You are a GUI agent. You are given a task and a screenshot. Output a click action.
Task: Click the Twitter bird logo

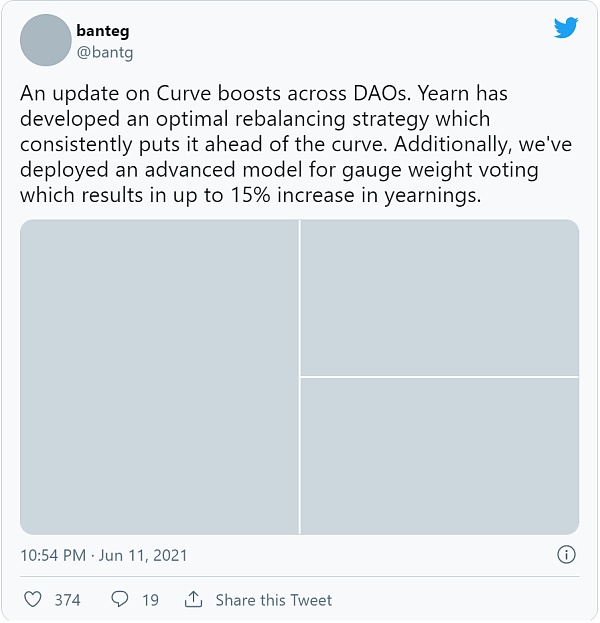566,27
